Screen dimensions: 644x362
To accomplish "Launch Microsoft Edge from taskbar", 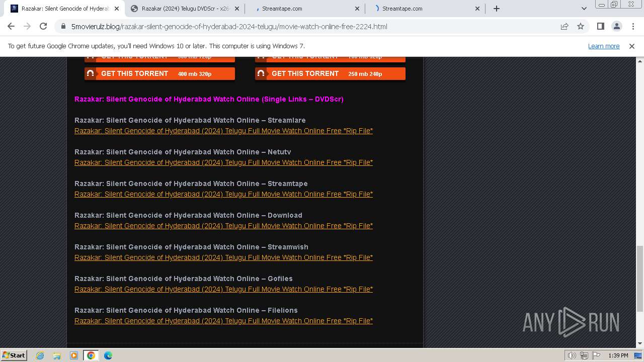I will pyautogui.click(x=108, y=355).
